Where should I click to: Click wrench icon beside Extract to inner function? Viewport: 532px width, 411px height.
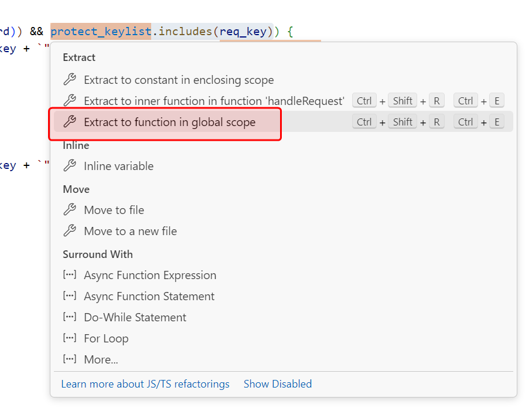(70, 101)
